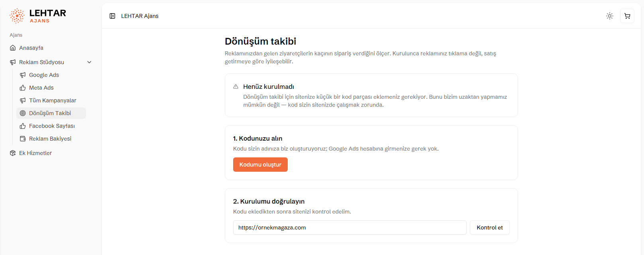This screenshot has height=255, width=644.
Task: Switch theme with the sun icon
Action: click(x=610, y=16)
